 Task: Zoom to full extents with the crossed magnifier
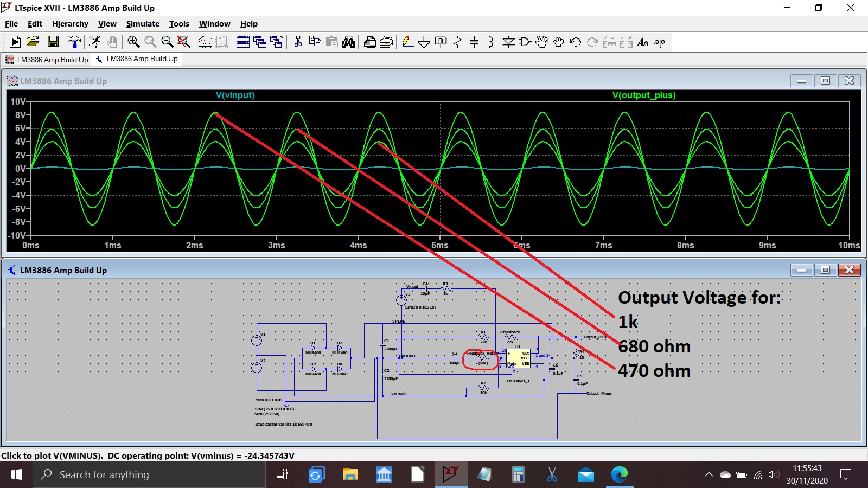point(184,42)
